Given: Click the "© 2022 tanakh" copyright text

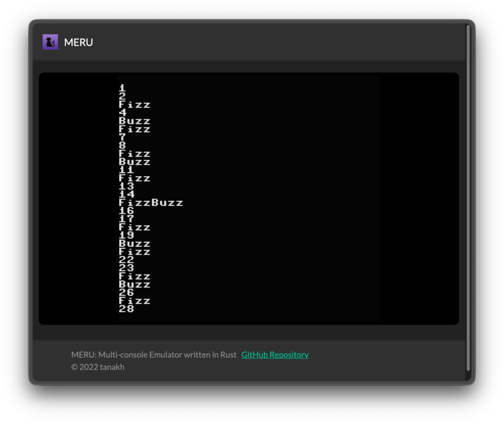Looking at the screenshot, I should coord(98,367).
